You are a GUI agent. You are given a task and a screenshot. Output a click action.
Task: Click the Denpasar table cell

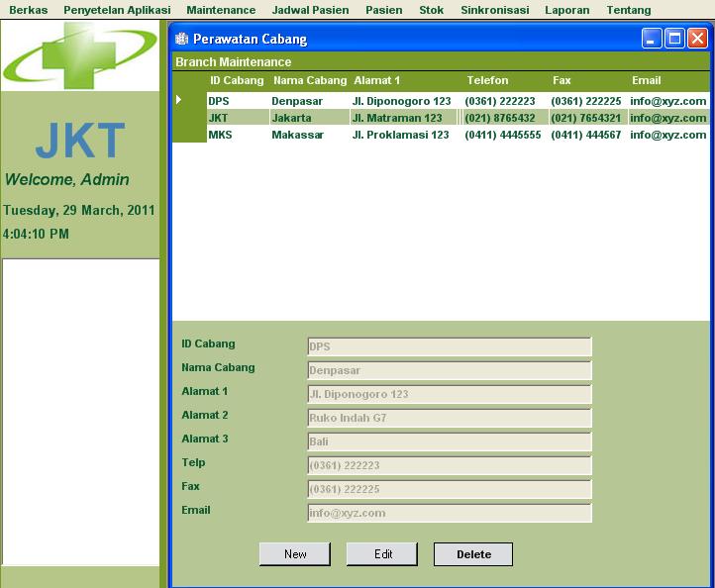pyautogui.click(x=310, y=101)
